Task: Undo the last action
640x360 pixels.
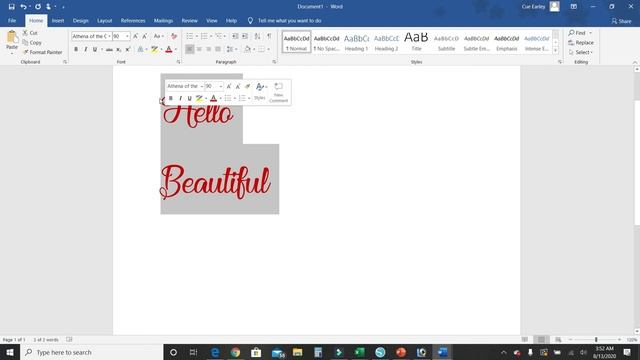Action: pyautogui.click(x=24, y=7)
